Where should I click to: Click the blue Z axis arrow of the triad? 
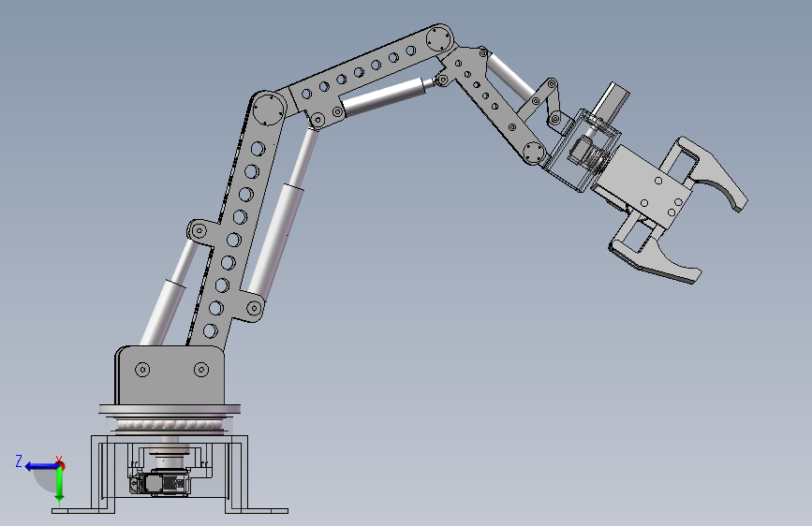pyautogui.click(x=40, y=466)
